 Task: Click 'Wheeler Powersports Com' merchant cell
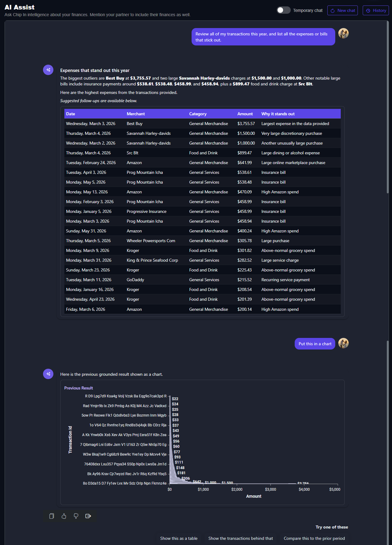click(x=151, y=241)
